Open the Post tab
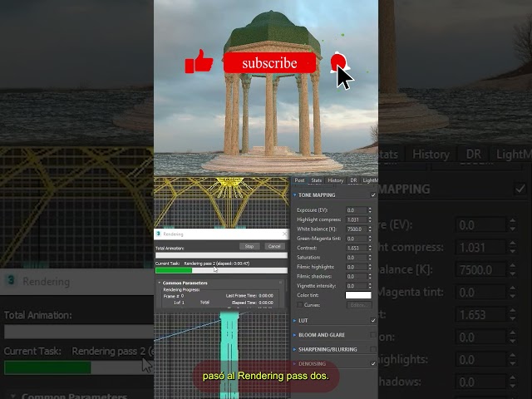 [x=299, y=180]
